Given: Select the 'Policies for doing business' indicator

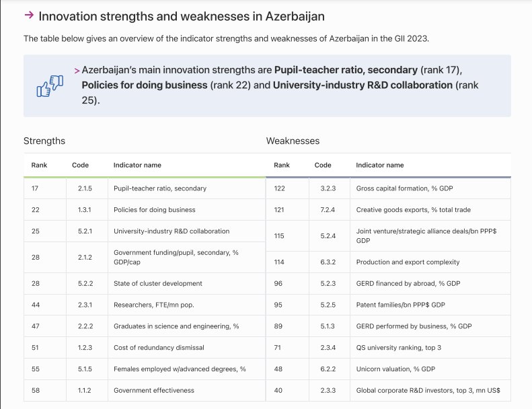Looking at the screenshot, I should (x=155, y=210).
